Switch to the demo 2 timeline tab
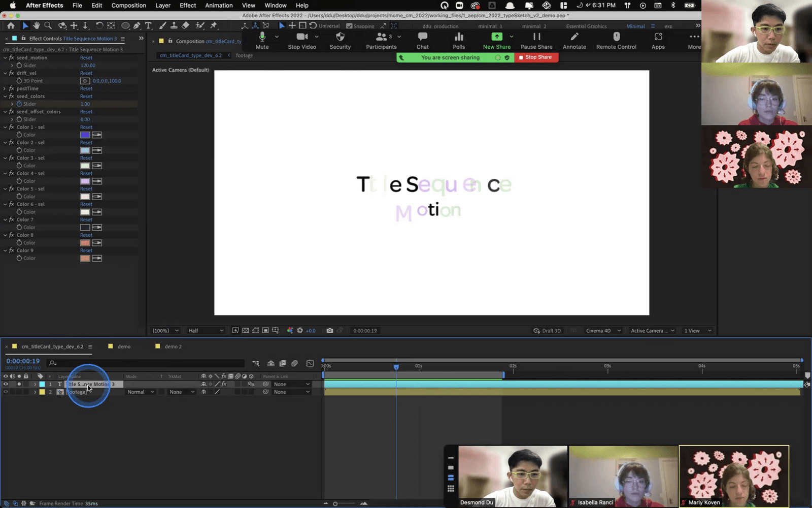Screen dimensions: 812x508 click(173, 346)
